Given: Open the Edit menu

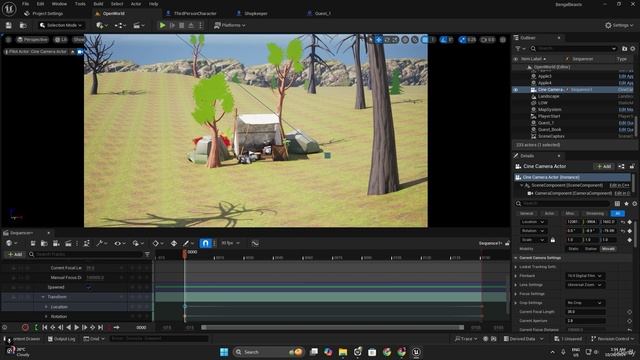Looking at the screenshot, I should 40,4.
